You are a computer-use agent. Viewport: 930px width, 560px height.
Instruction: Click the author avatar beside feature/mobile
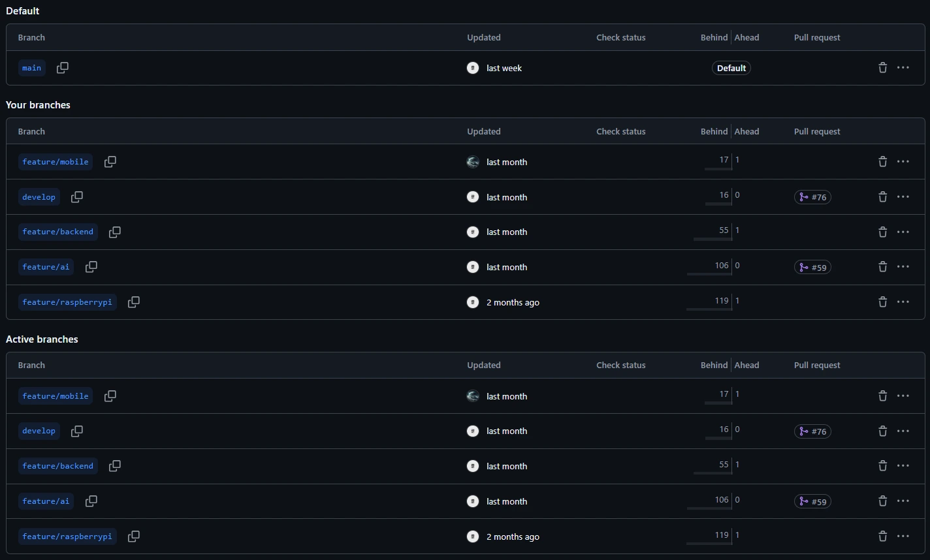pos(472,162)
